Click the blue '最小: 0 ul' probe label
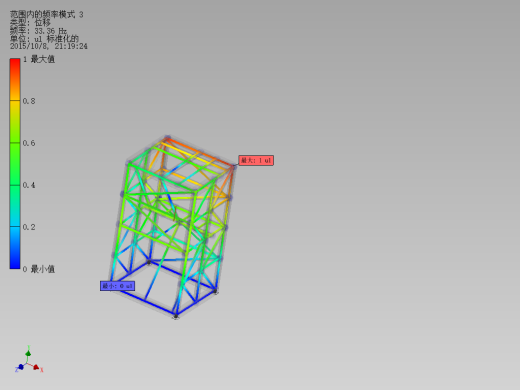520x390 pixels. [117, 286]
